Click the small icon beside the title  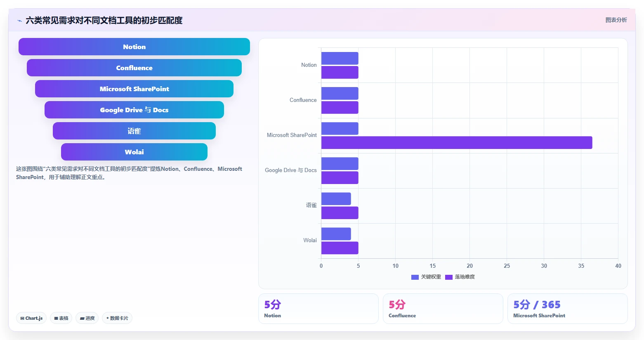point(19,21)
